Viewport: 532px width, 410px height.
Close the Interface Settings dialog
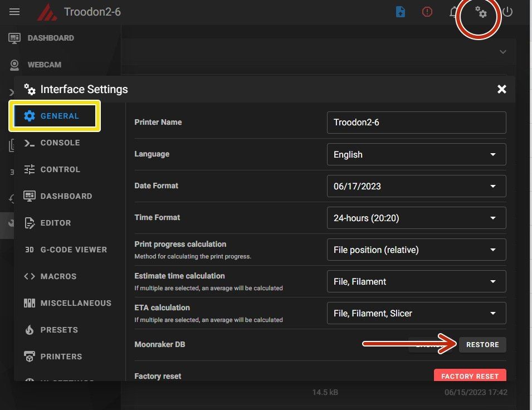coord(501,89)
